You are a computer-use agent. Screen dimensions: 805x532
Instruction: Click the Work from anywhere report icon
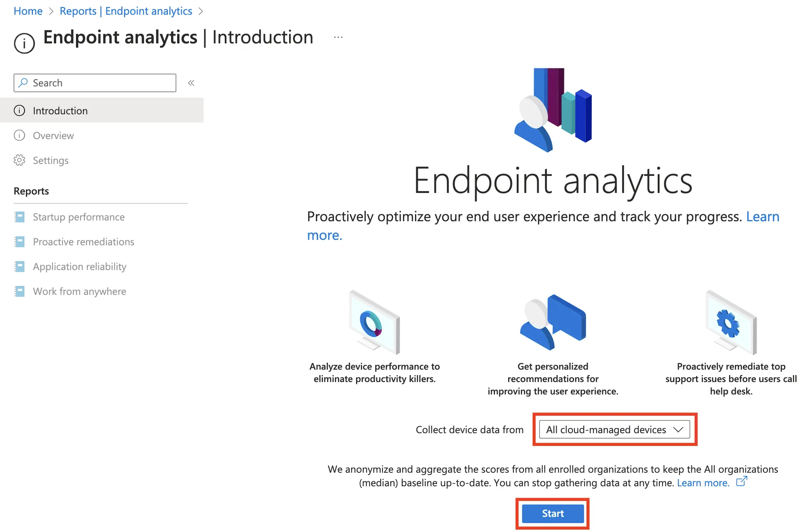coord(19,291)
